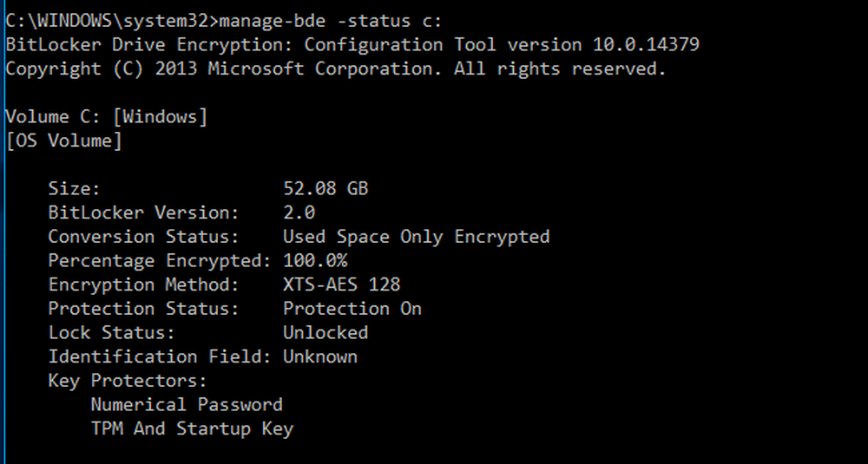
Task: Click the BitLocker Drive Encryption version line
Action: 352,45
